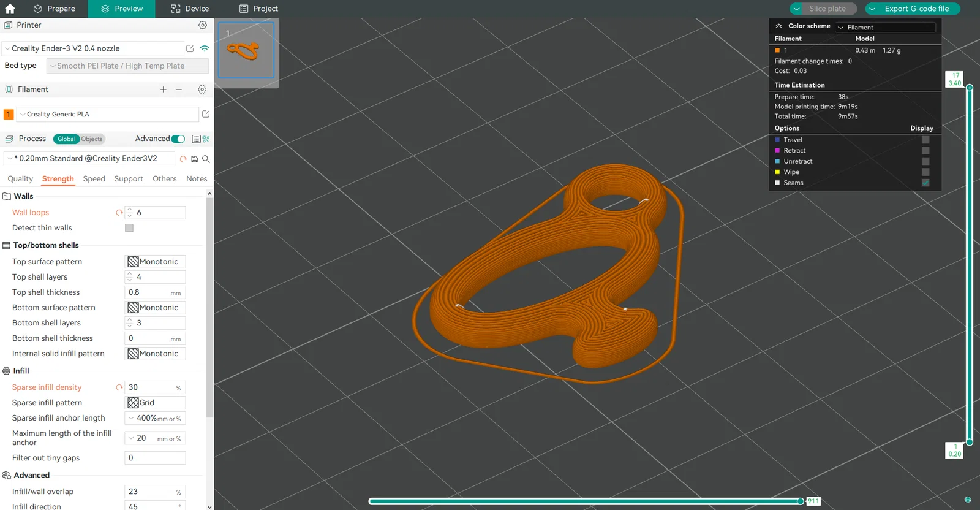This screenshot has width=980, height=510.
Task: Edit the Creality Ender-3 V2 printer preset
Action: click(x=190, y=48)
